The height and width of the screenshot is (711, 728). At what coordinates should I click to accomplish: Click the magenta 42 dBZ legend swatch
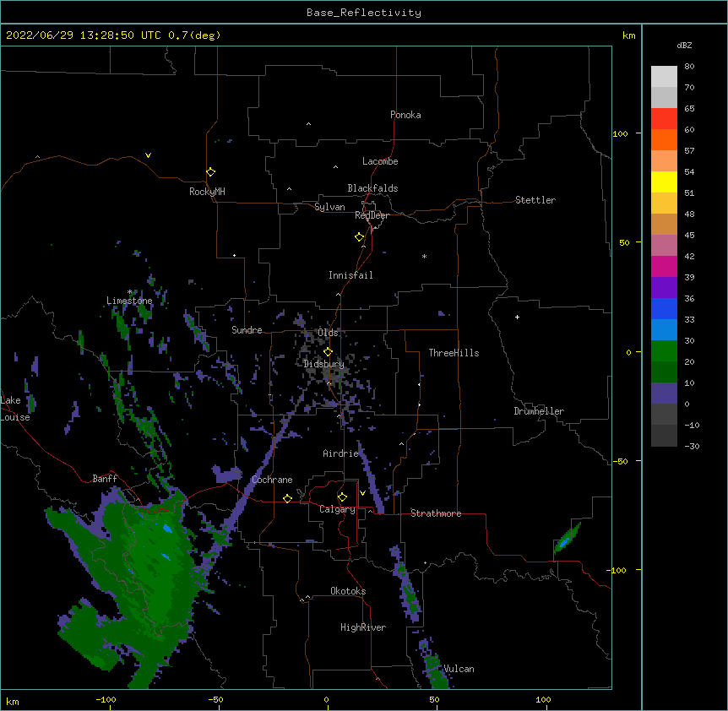pos(664,267)
